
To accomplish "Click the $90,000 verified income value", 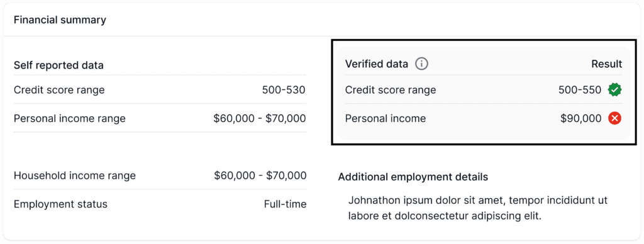I will (x=580, y=119).
